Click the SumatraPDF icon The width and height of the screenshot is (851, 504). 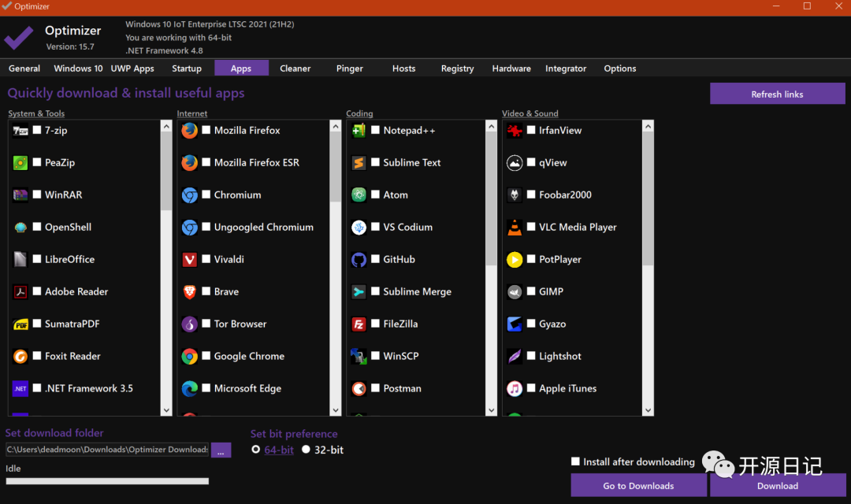tap(20, 324)
